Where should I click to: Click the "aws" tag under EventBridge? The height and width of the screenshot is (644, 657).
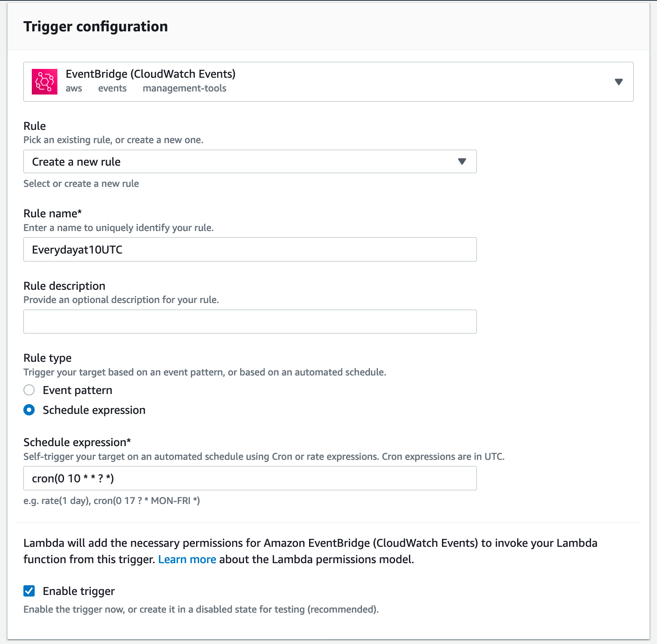pyautogui.click(x=74, y=88)
